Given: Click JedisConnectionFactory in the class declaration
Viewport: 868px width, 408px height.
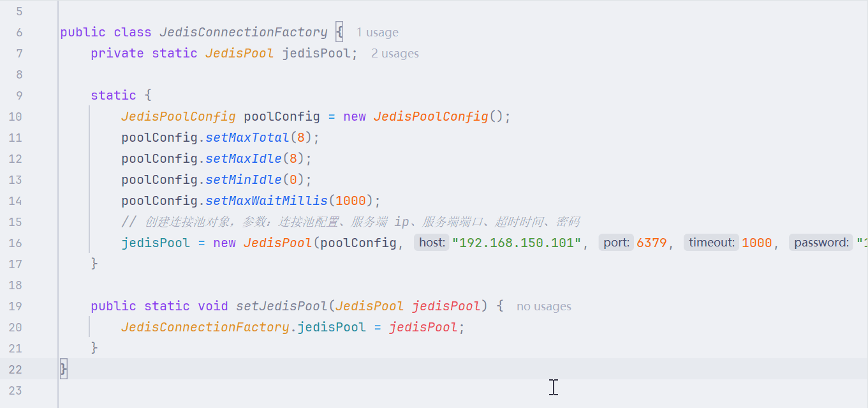Looking at the screenshot, I should click(244, 33).
